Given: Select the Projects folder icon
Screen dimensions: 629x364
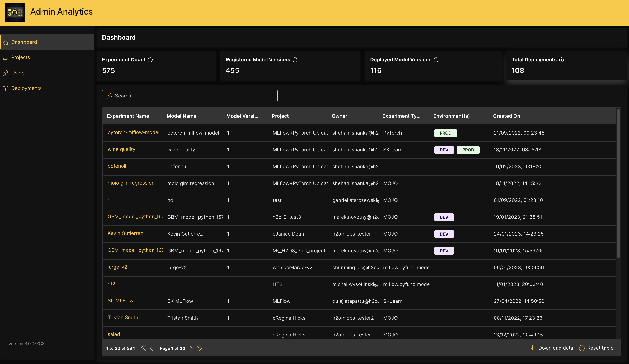Looking at the screenshot, I should click(6, 57).
